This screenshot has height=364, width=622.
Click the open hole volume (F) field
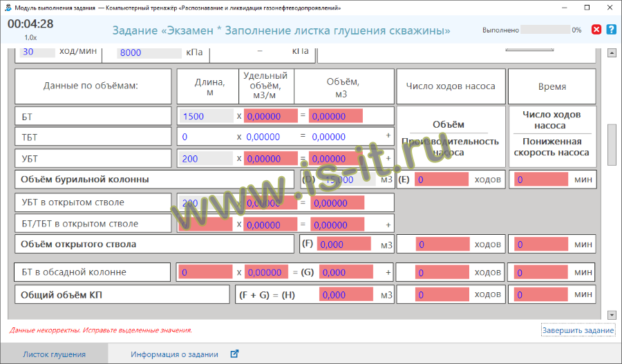tap(344, 245)
